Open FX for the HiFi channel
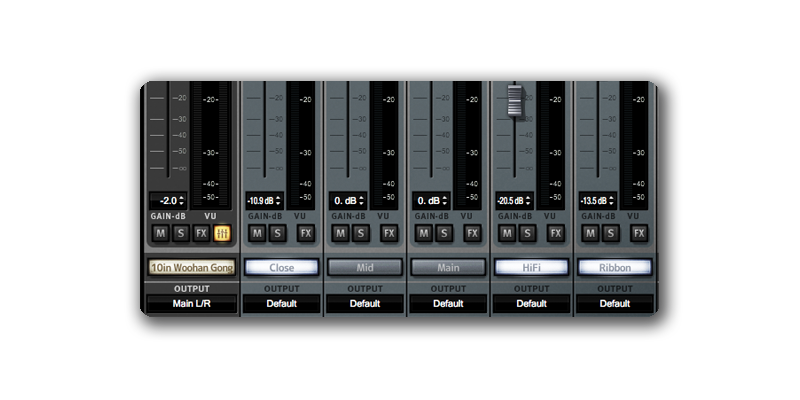The image size is (800, 400). coord(556,233)
